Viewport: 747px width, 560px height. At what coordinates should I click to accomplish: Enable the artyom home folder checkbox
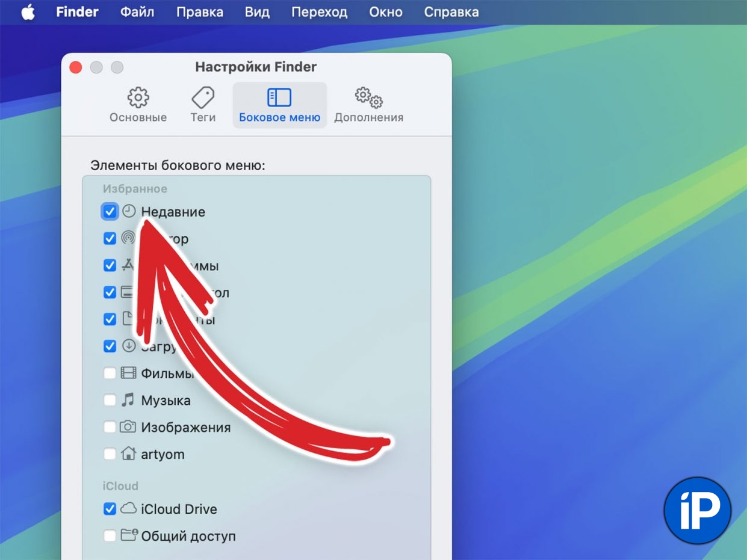(x=110, y=454)
